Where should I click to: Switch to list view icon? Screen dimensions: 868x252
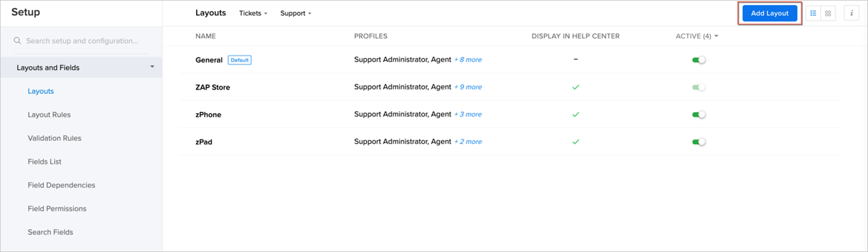(x=814, y=13)
